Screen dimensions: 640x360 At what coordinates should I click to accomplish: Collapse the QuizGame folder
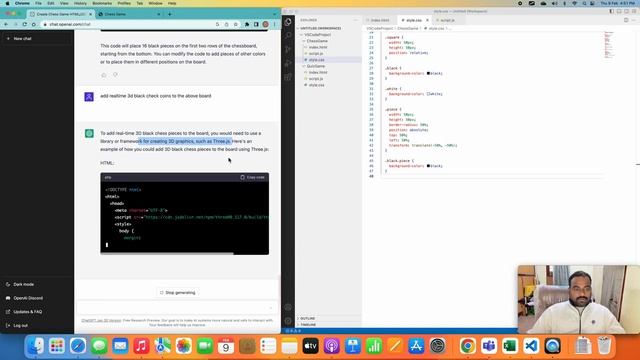point(315,66)
